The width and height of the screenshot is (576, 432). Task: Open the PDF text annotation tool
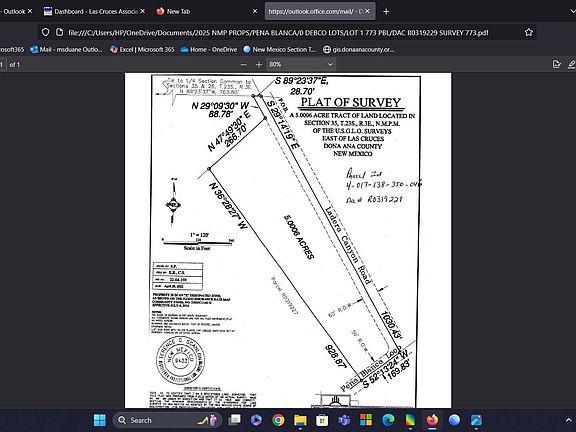click(x=557, y=64)
